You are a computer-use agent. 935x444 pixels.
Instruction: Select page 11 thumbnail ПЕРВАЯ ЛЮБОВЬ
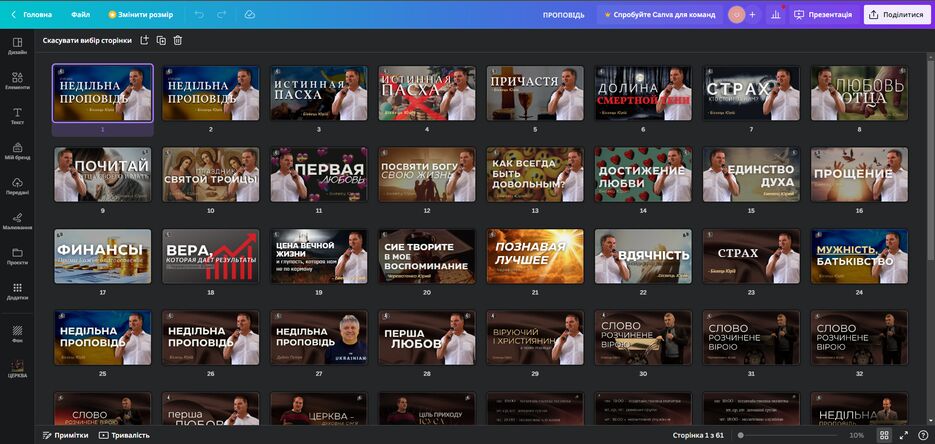pos(319,174)
